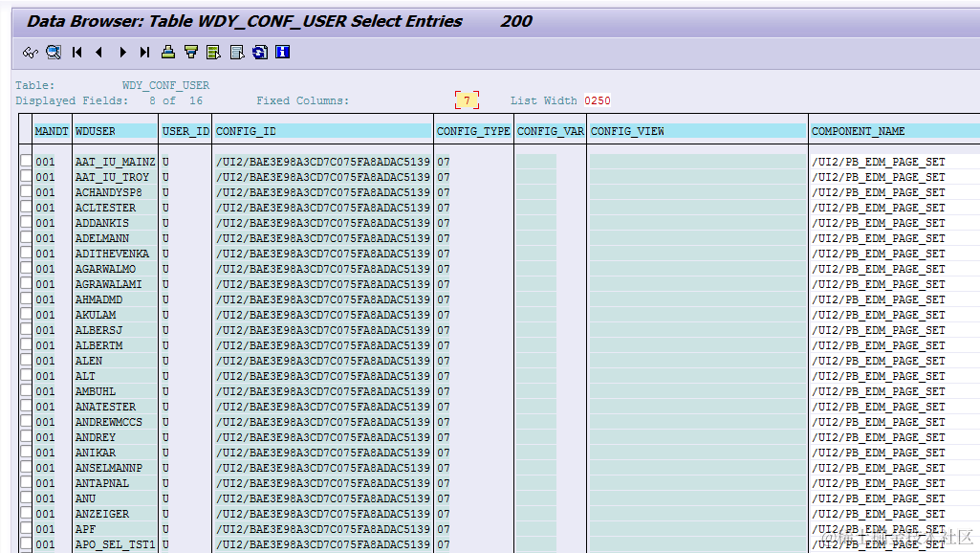Click the COMPONENT_NAME column header
This screenshot has width=980, height=553.
click(x=894, y=131)
